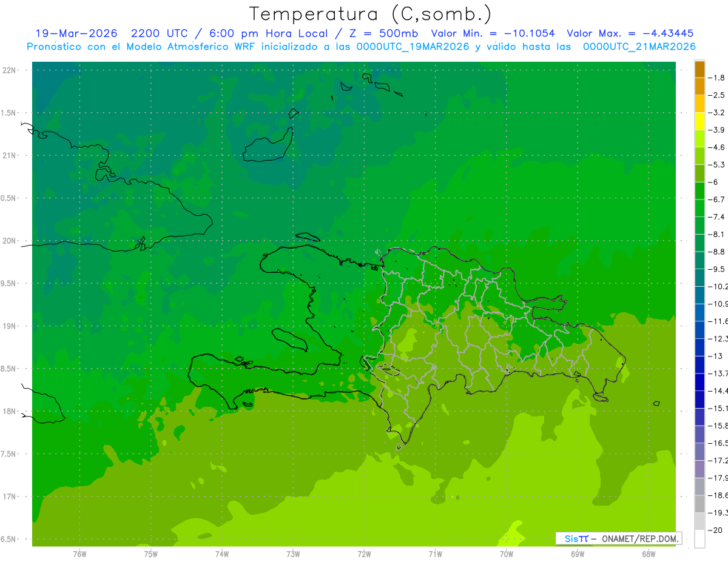Image resolution: width=728 pixels, height=562 pixels.
Task: Select Tortuga island off Haiti's north coast
Action: pyautogui.click(x=308, y=237)
